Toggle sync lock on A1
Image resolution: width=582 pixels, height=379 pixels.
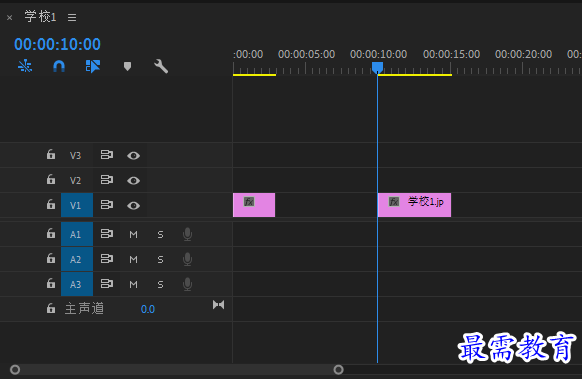click(107, 234)
